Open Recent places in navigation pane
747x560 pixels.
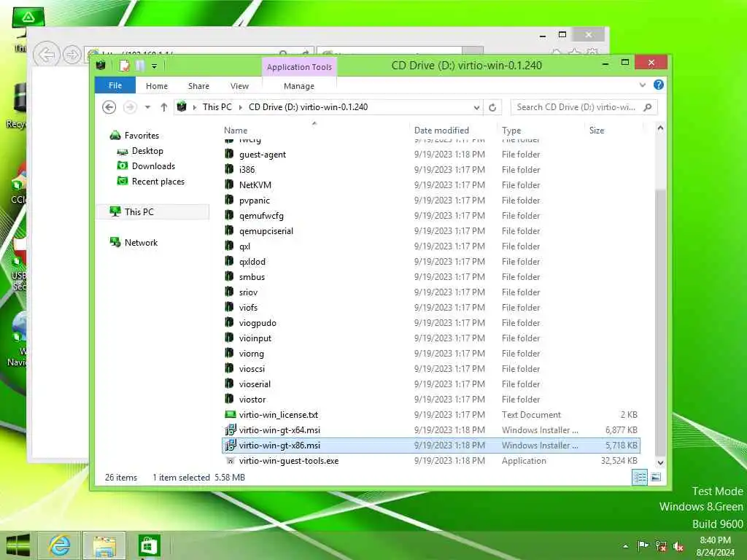(x=158, y=181)
